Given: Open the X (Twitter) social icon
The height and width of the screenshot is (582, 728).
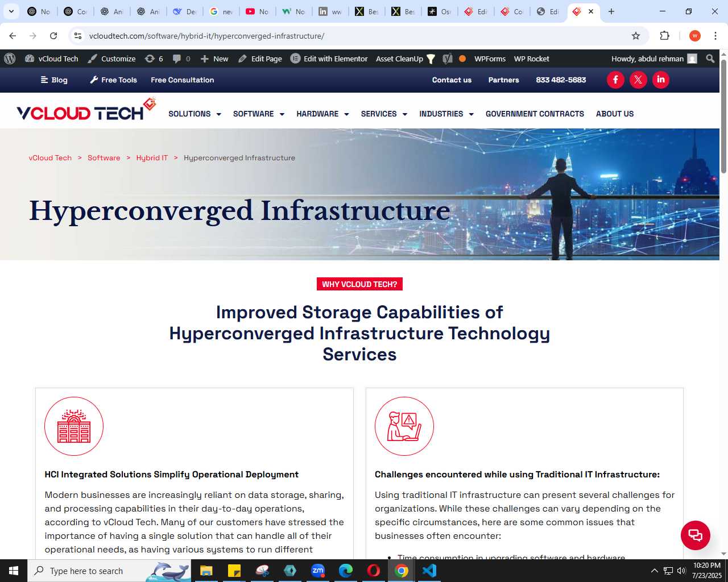Looking at the screenshot, I should (x=638, y=80).
